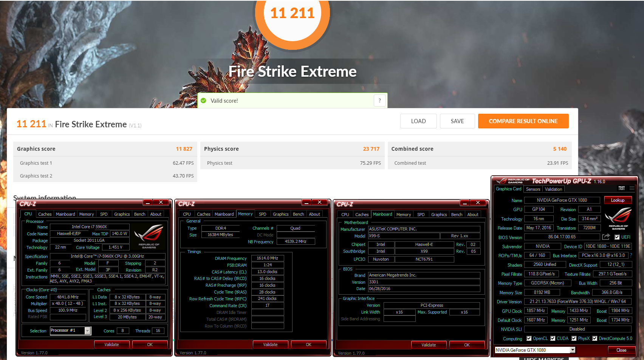644x360 pixels.
Task: Click the LOAD button
Action: (x=418, y=121)
